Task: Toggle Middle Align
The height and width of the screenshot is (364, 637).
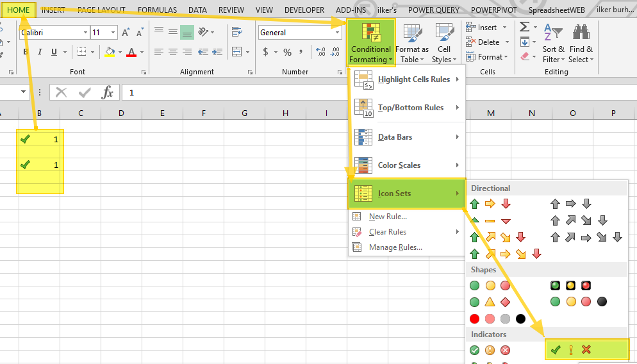Action: [173, 31]
